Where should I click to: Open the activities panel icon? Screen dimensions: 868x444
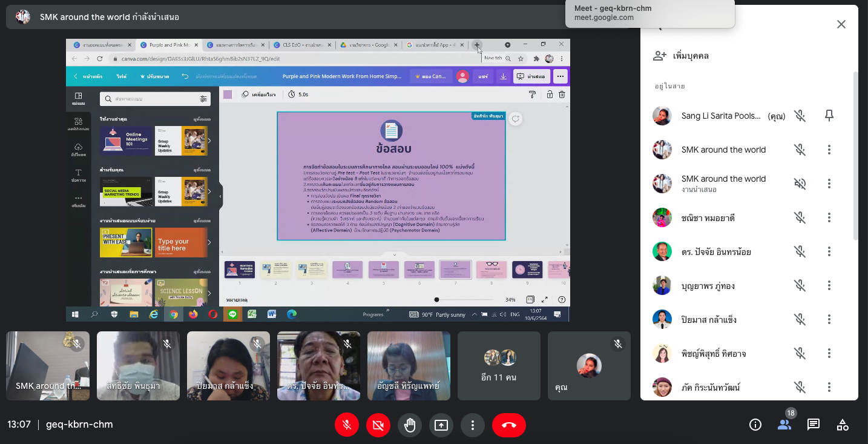pos(843,425)
